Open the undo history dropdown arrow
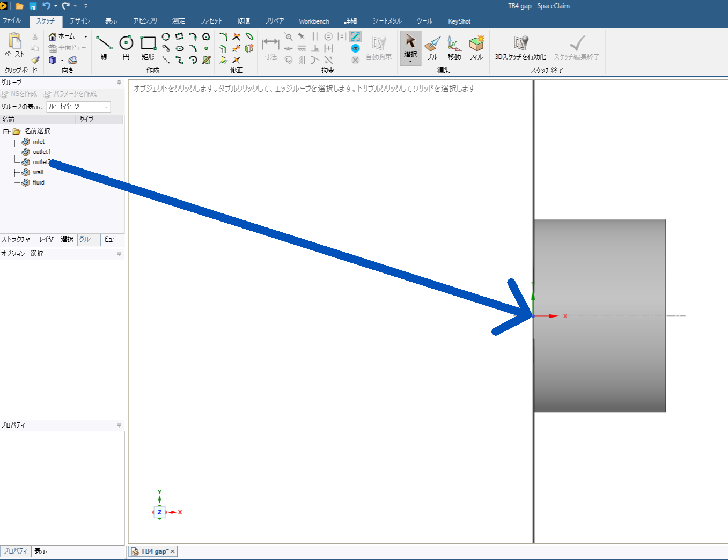This screenshot has width=728, height=560. [x=55, y=6]
